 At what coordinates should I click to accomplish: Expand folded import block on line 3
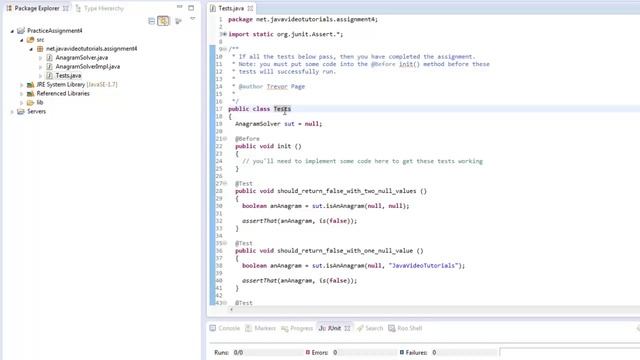click(224, 34)
